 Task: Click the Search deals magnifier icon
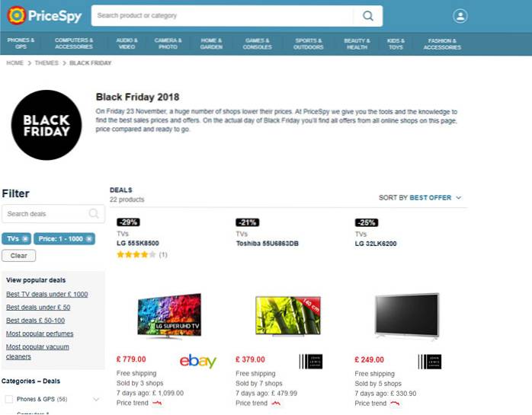click(x=94, y=214)
